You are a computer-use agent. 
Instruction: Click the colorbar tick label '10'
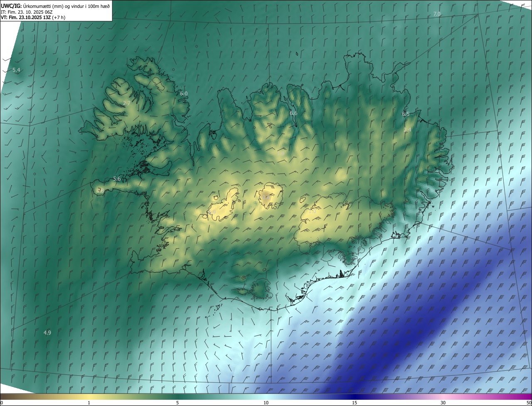pyautogui.click(x=266, y=403)
